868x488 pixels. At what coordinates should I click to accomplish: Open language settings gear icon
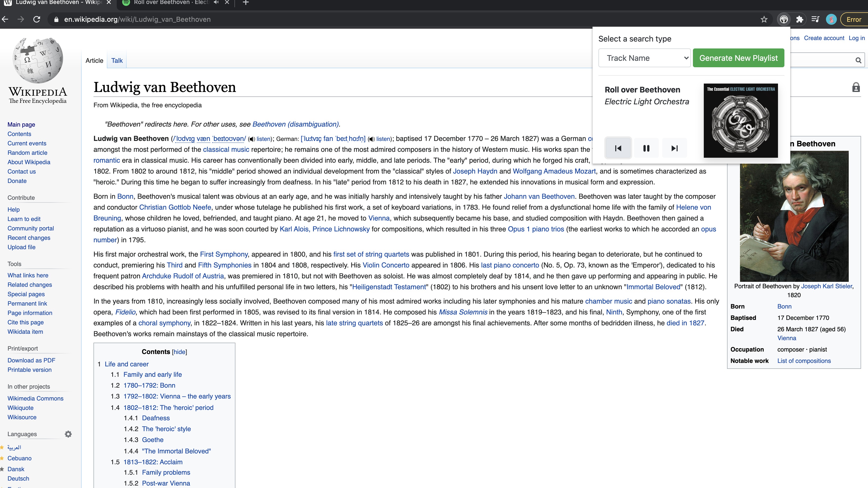68,434
